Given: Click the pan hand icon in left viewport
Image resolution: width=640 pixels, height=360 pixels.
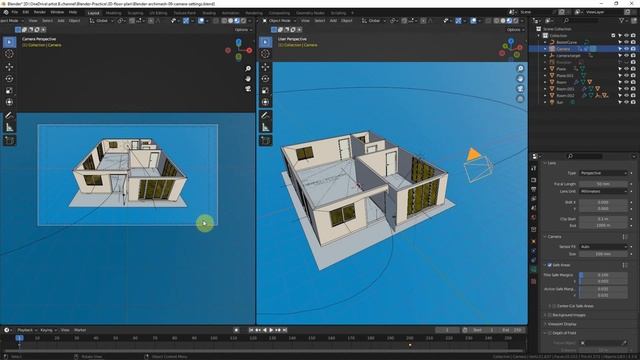Looking at the screenshot, I should click(248, 78).
